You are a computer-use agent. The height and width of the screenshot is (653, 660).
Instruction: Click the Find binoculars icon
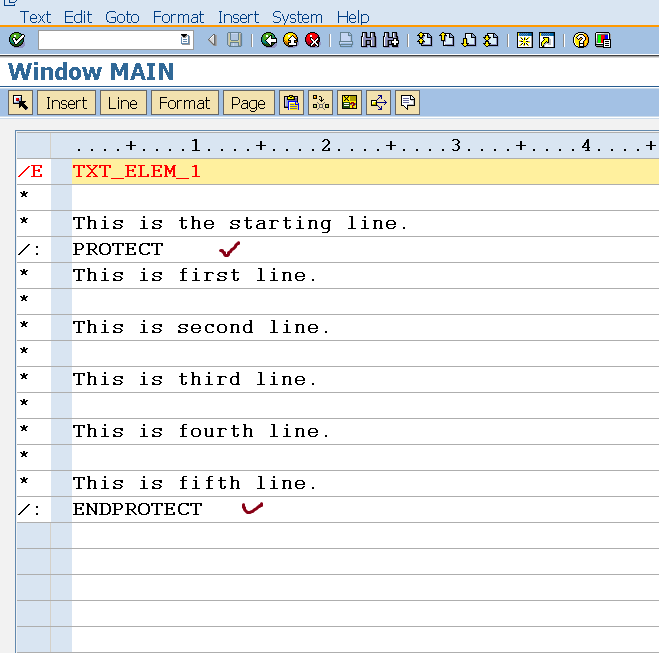(x=368, y=40)
